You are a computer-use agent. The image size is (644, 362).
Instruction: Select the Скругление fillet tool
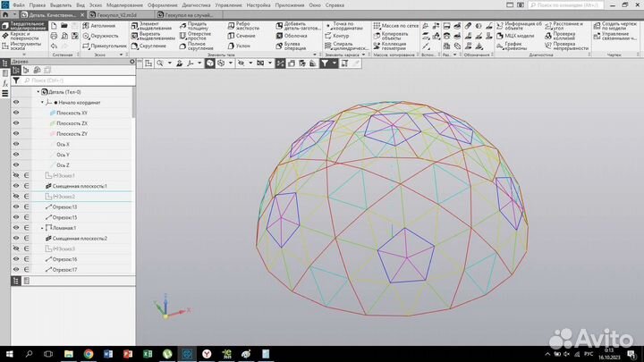pos(148,46)
